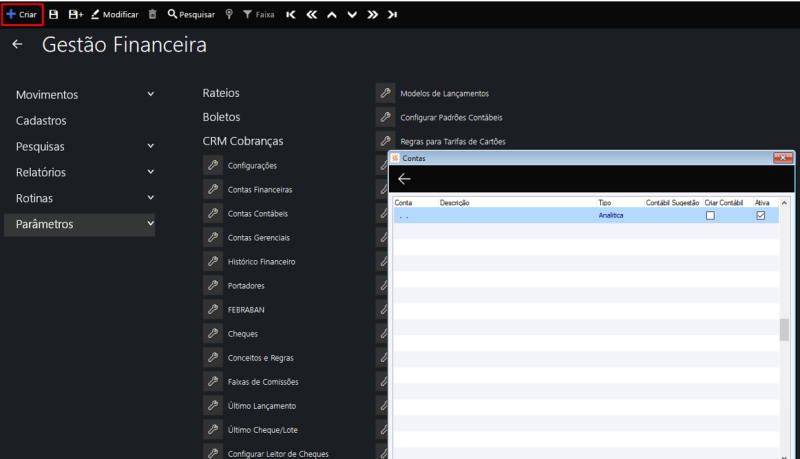Viewport: 800px width, 459px height.
Task: Click the double-left rewind navigation icon
Action: click(x=311, y=15)
